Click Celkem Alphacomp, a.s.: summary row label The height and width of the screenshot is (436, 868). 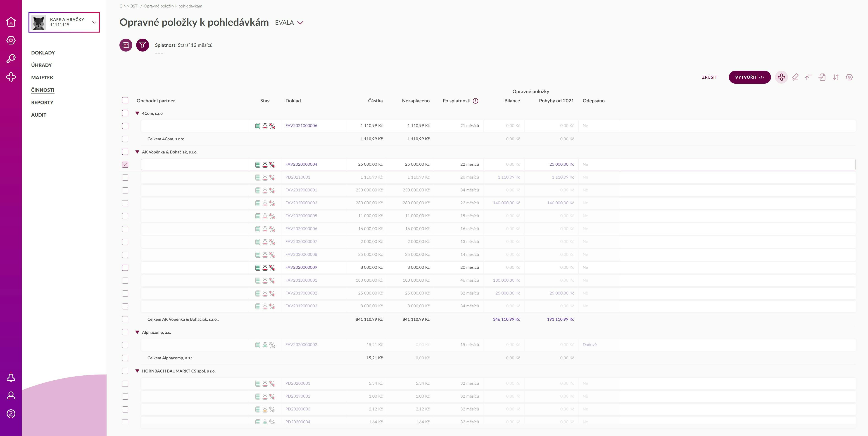click(x=170, y=358)
